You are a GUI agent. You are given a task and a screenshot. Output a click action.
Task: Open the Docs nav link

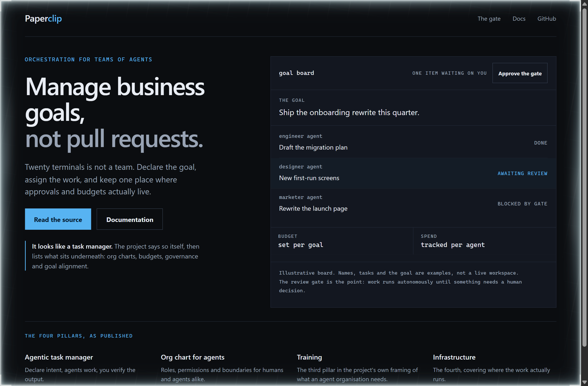(x=519, y=19)
